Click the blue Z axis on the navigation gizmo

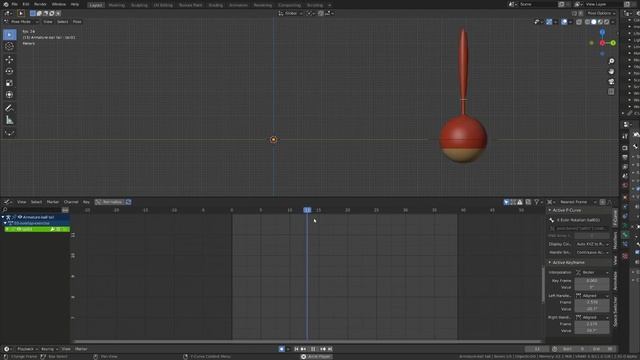pos(602,32)
